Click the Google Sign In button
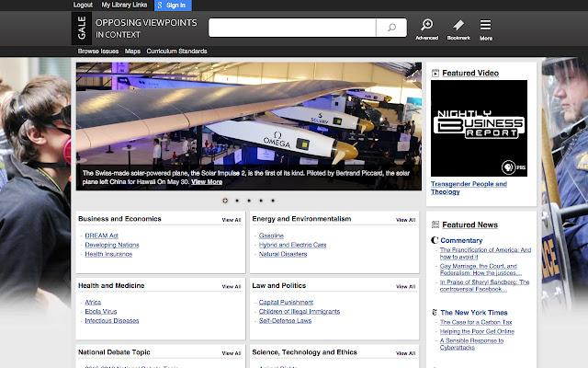Image resolution: width=588 pixels, height=368 pixels. point(173,6)
